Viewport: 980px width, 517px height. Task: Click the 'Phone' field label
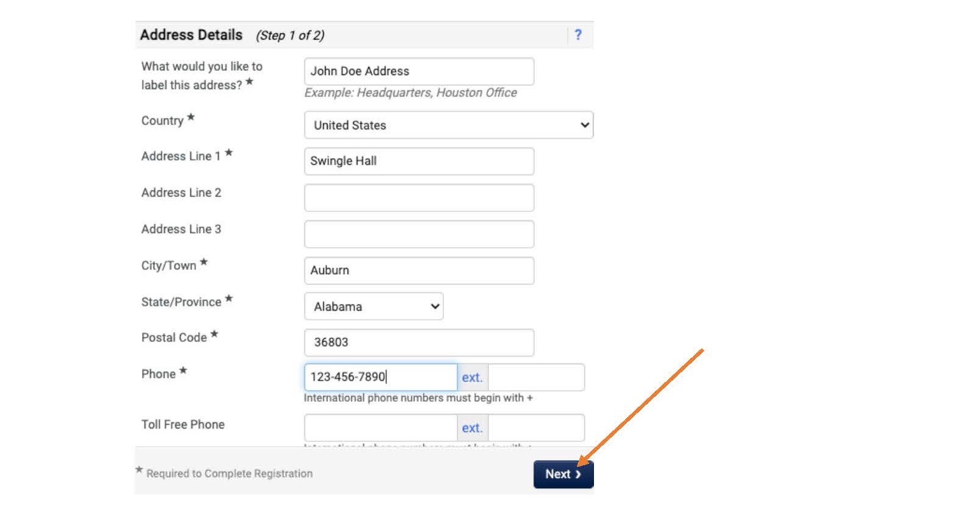(159, 374)
